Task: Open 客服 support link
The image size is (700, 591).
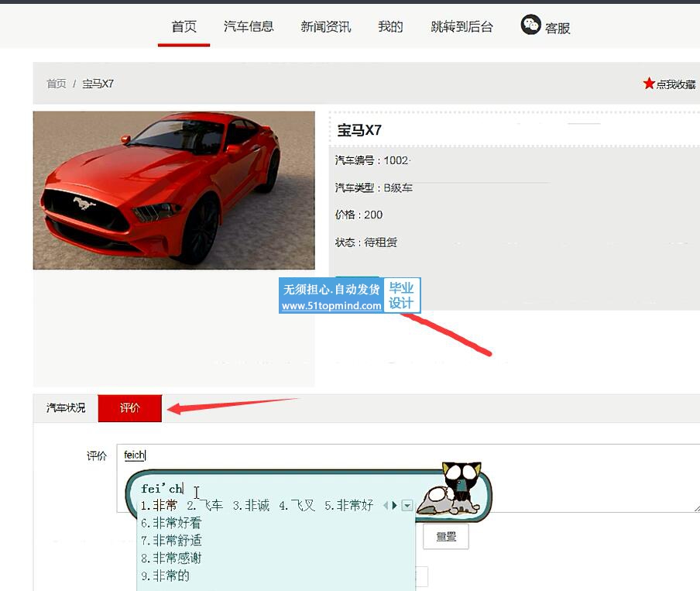Action: (x=558, y=28)
